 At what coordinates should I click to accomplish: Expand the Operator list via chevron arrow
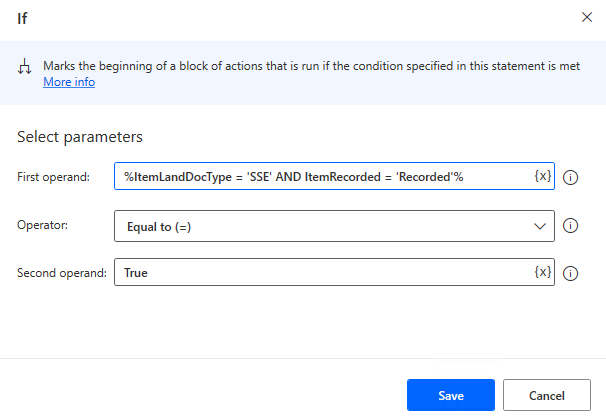click(540, 226)
